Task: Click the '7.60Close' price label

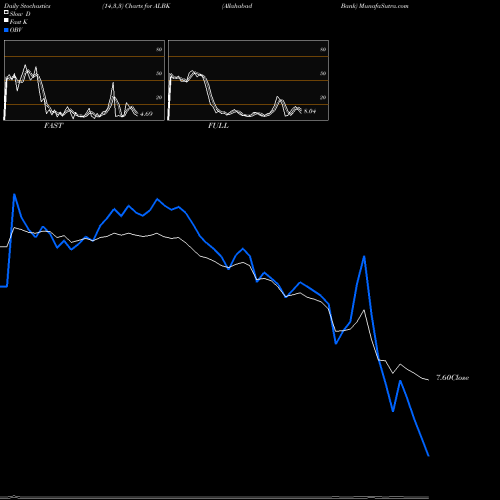Action: (x=452, y=378)
